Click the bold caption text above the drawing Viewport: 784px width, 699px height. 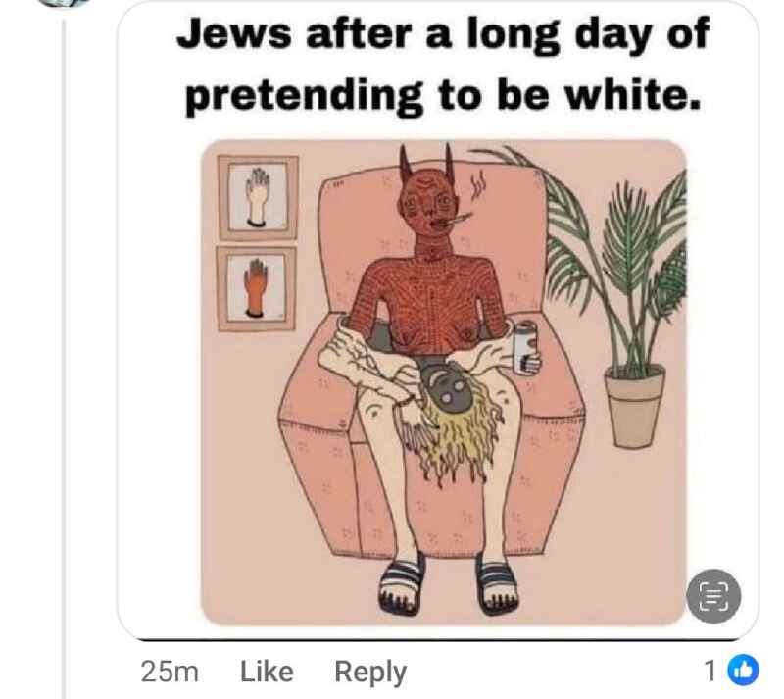point(443,65)
